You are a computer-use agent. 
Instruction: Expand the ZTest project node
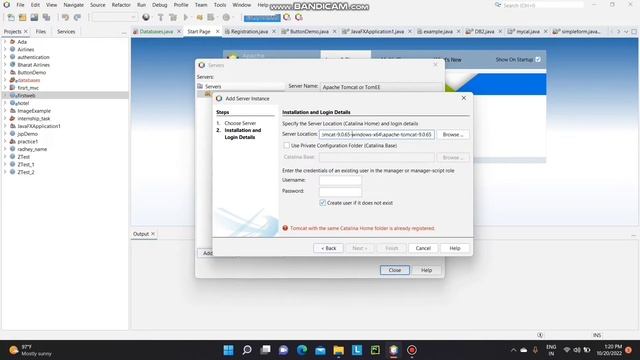(x=5, y=157)
